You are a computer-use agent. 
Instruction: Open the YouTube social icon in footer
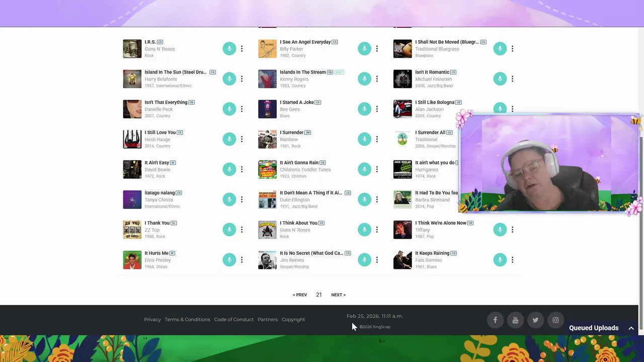point(515,320)
